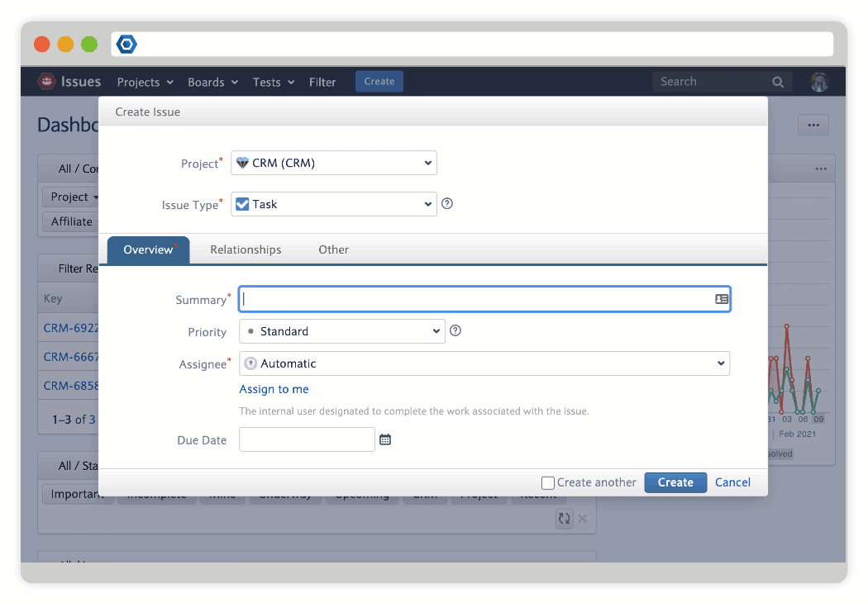Click the search magnifier icon

click(778, 82)
